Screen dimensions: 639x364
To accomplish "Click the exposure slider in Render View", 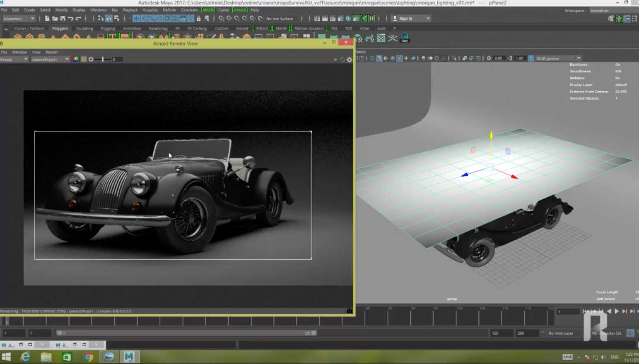I will 103,59.
